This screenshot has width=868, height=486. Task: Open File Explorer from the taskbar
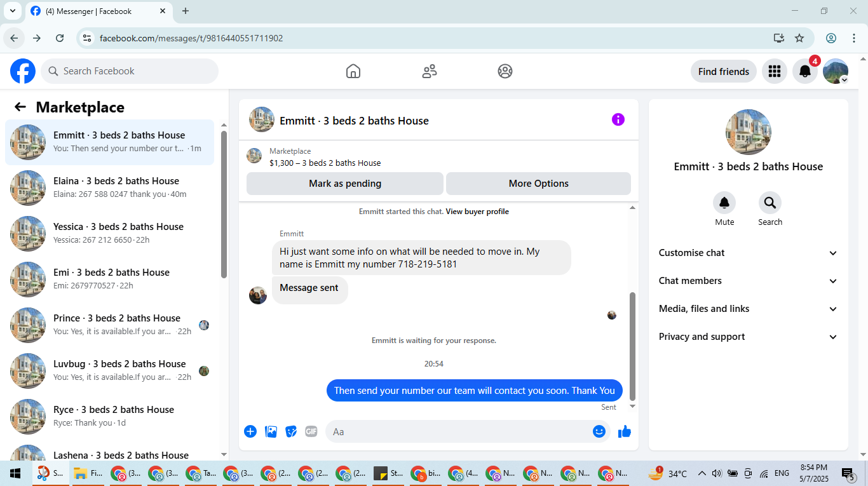[88, 473]
